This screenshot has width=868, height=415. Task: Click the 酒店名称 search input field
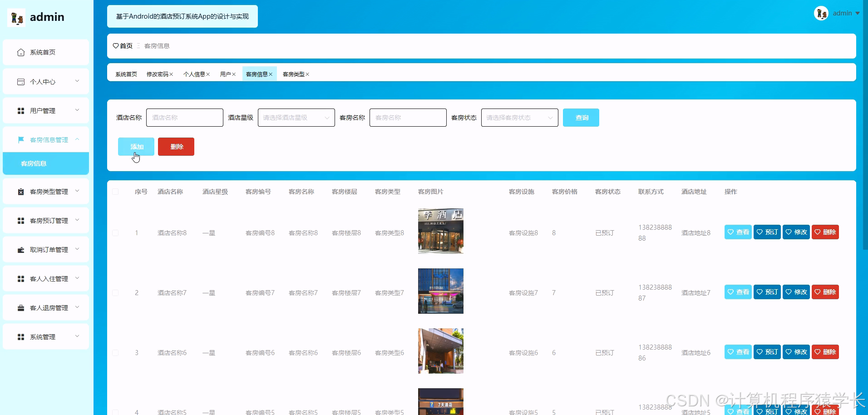(185, 118)
